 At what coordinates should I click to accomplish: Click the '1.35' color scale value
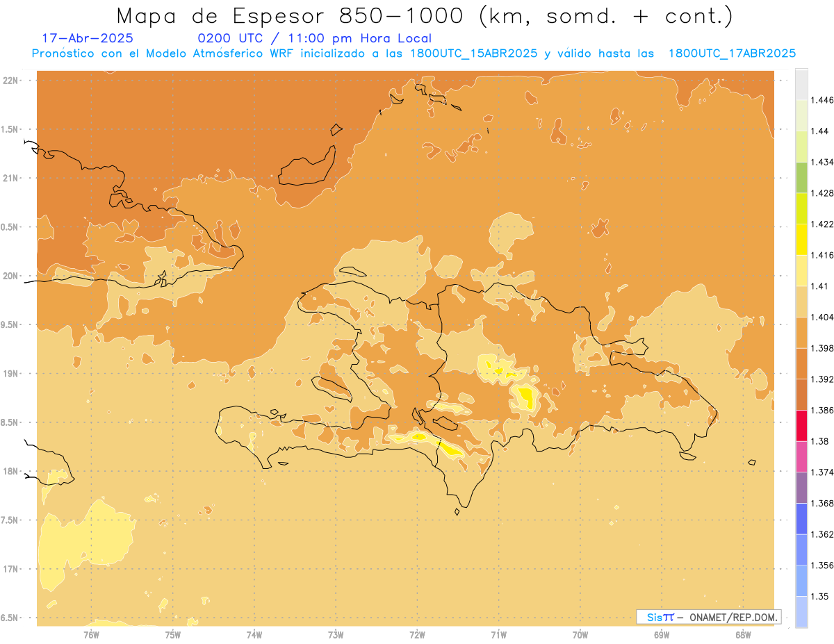(819, 596)
